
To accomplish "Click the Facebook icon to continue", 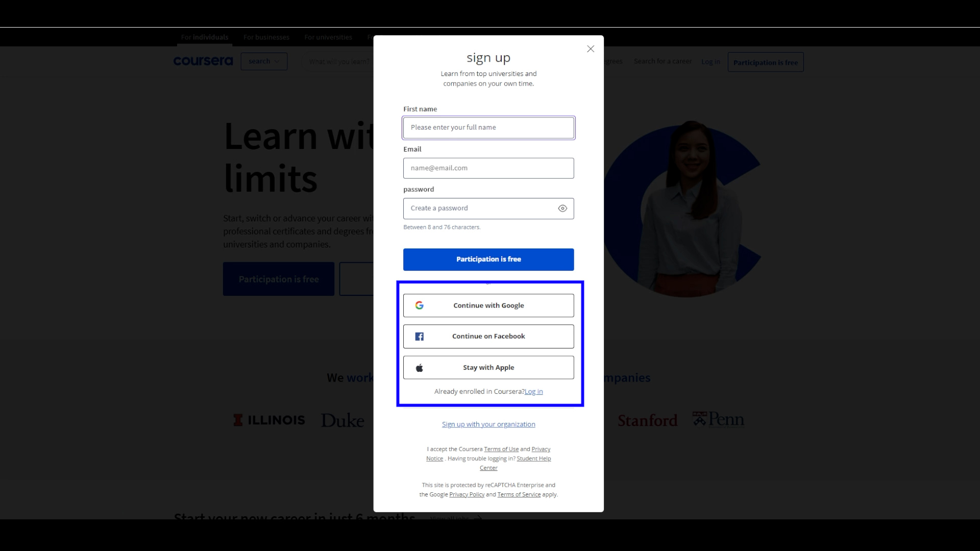I will click(x=419, y=336).
